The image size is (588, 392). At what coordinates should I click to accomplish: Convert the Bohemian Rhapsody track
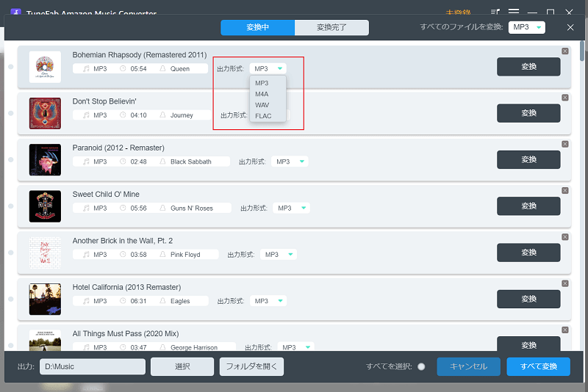click(x=528, y=67)
